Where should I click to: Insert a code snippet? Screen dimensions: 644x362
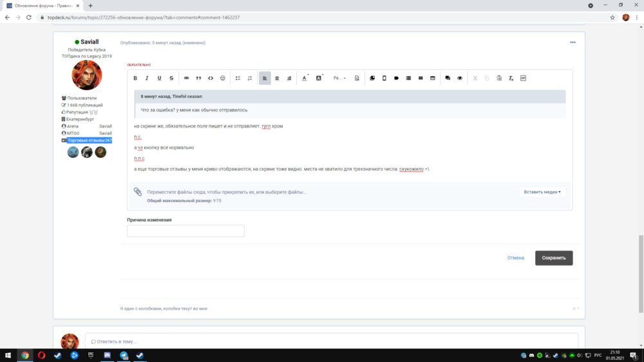tap(211, 78)
